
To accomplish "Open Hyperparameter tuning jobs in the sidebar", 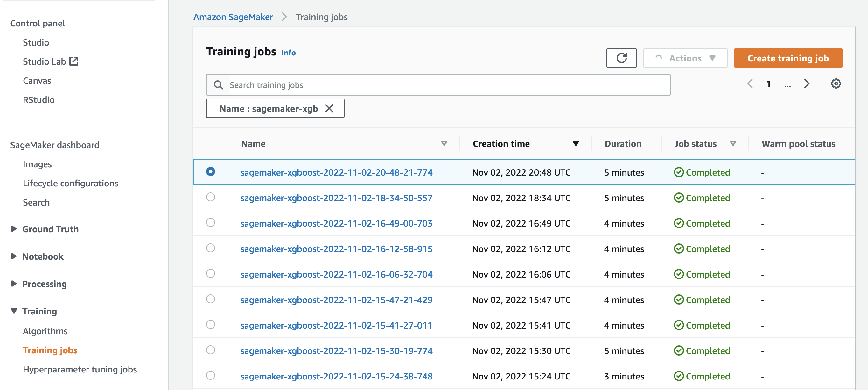I will tap(80, 369).
